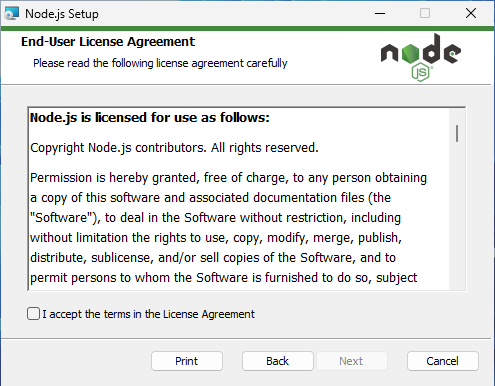Click inside the license agreement text box

[238, 199]
